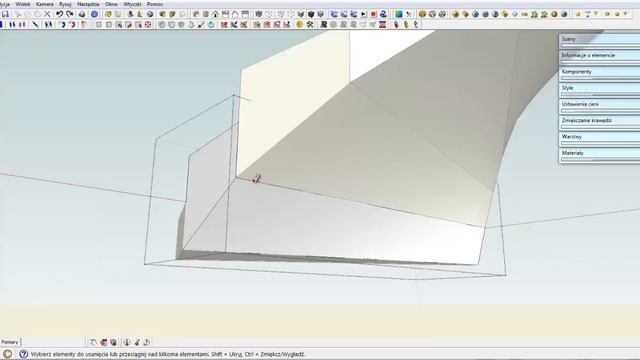Click the Save floppy disk icon
Screen dimensions: 640x360
click(x=5, y=14)
